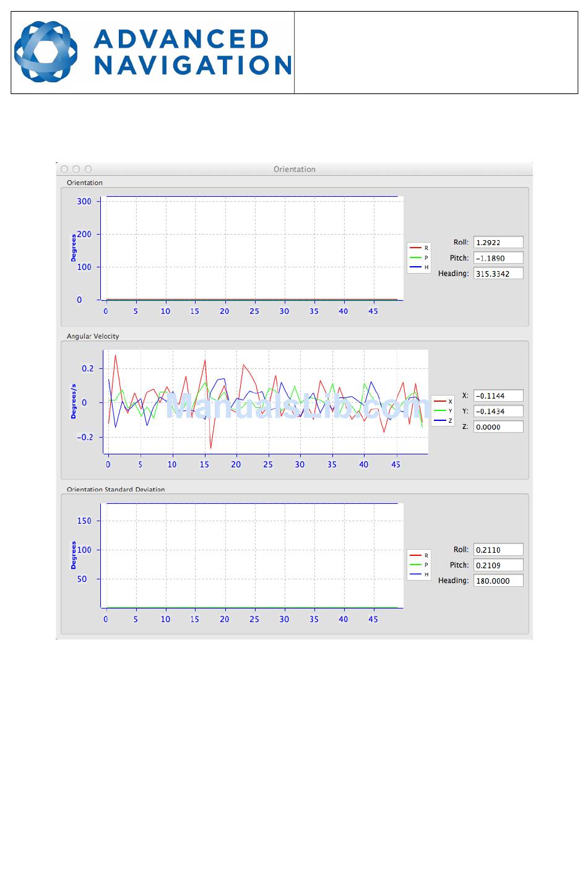Click the Advanced Navigation globe logo
Viewport: 588px width, 879px height.
pos(46,52)
